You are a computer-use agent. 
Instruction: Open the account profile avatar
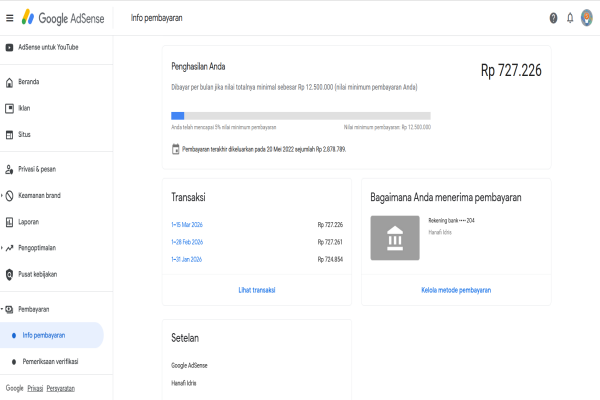(x=586, y=18)
